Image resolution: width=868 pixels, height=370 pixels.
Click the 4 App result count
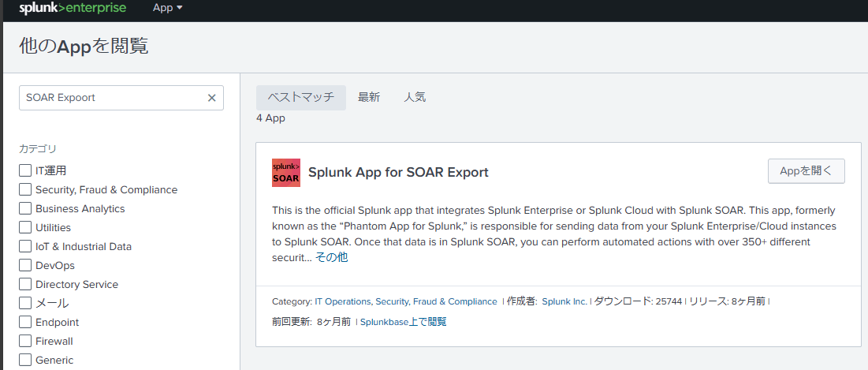click(x=270, y=118)
